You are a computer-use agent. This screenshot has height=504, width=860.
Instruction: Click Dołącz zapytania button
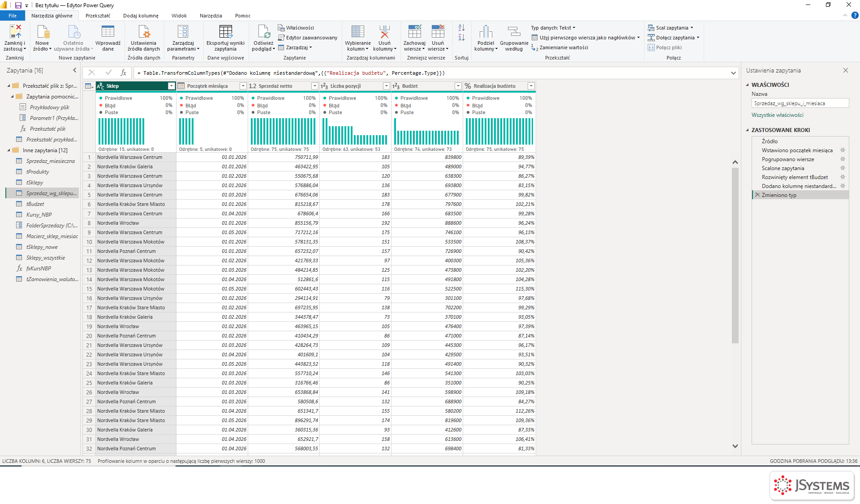tap(673, 38)
